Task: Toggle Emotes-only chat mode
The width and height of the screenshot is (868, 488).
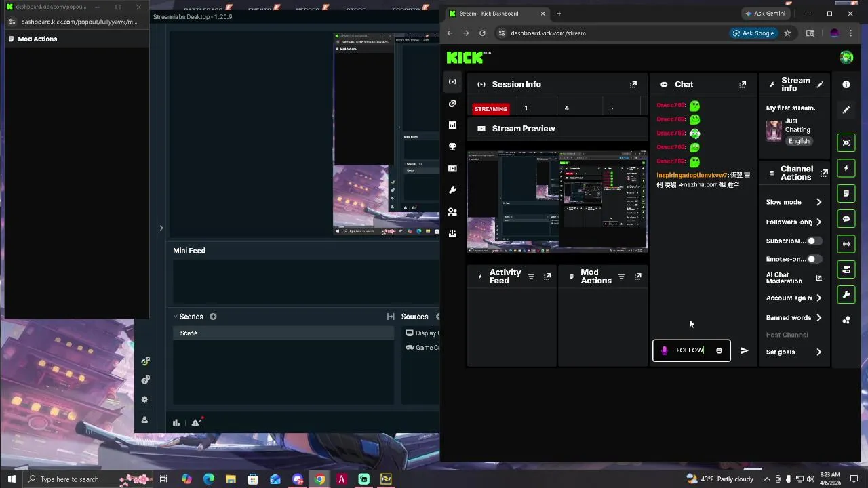Action: point(814,259)
